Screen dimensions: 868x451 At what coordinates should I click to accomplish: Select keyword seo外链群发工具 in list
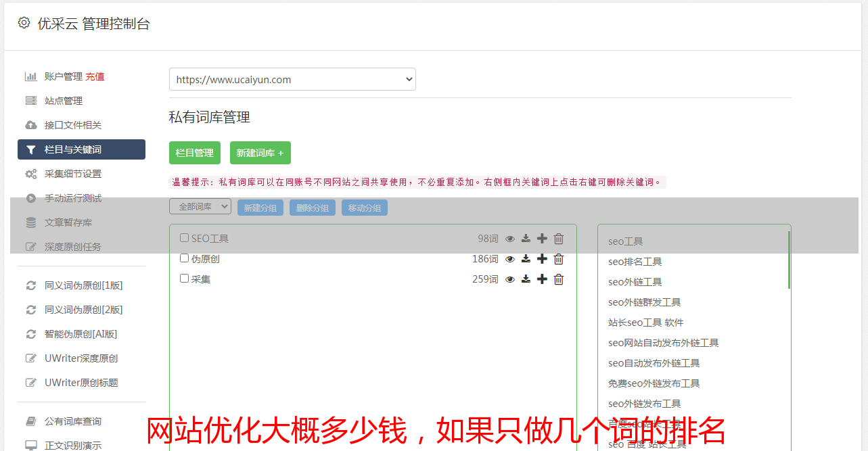644,302
